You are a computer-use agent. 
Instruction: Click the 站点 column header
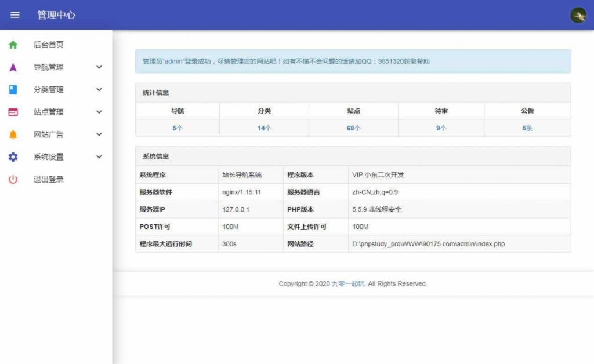point(353,111)
